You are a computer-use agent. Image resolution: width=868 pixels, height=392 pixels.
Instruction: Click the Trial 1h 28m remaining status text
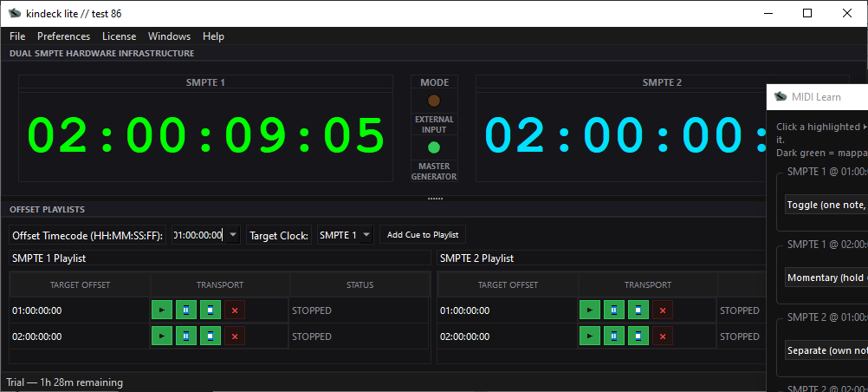(65, 382)
